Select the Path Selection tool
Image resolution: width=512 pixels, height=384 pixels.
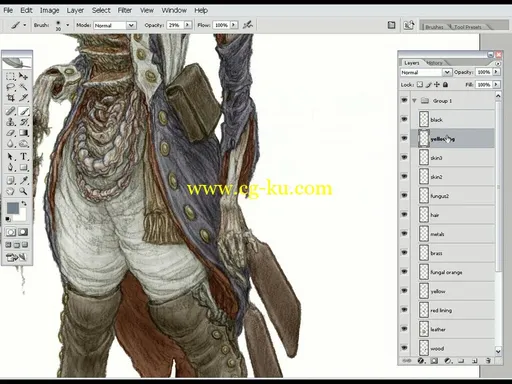pos(11,156)
